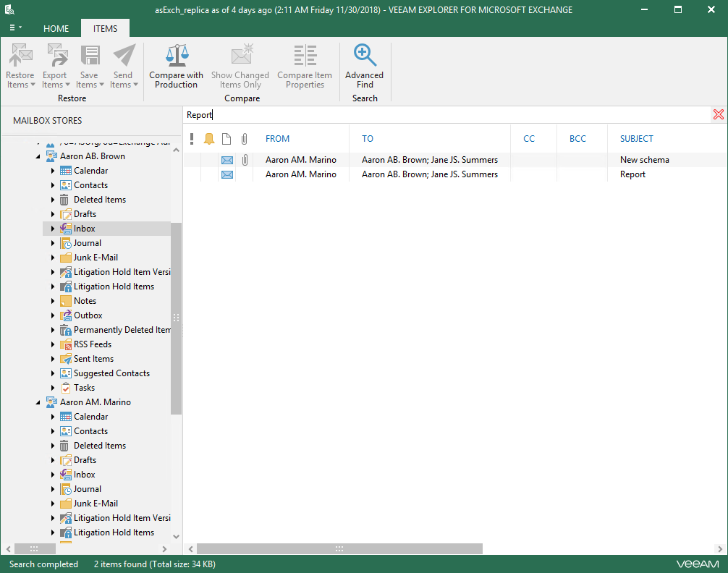Expand Aaron AB. Brown Contacts folder

click(52, 185)
